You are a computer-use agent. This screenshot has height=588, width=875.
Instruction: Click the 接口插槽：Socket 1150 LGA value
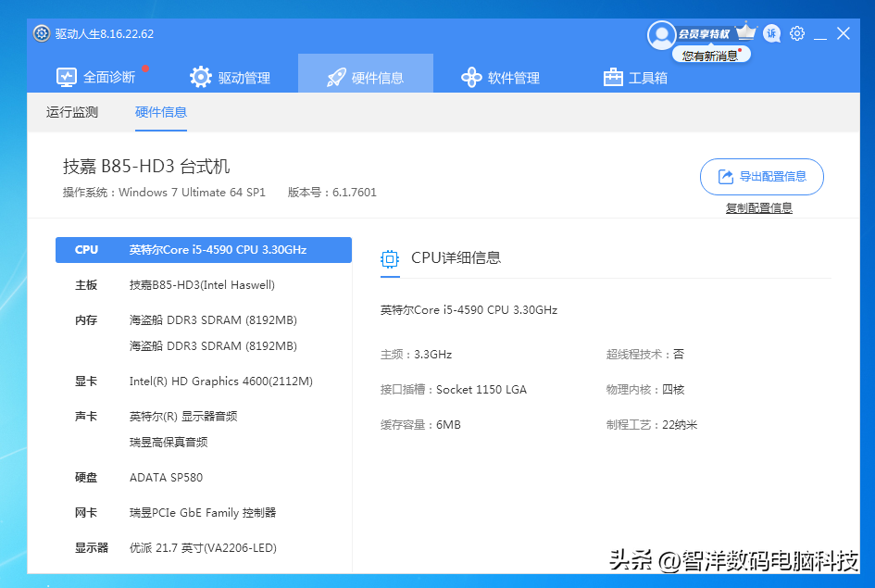[454, 390]
